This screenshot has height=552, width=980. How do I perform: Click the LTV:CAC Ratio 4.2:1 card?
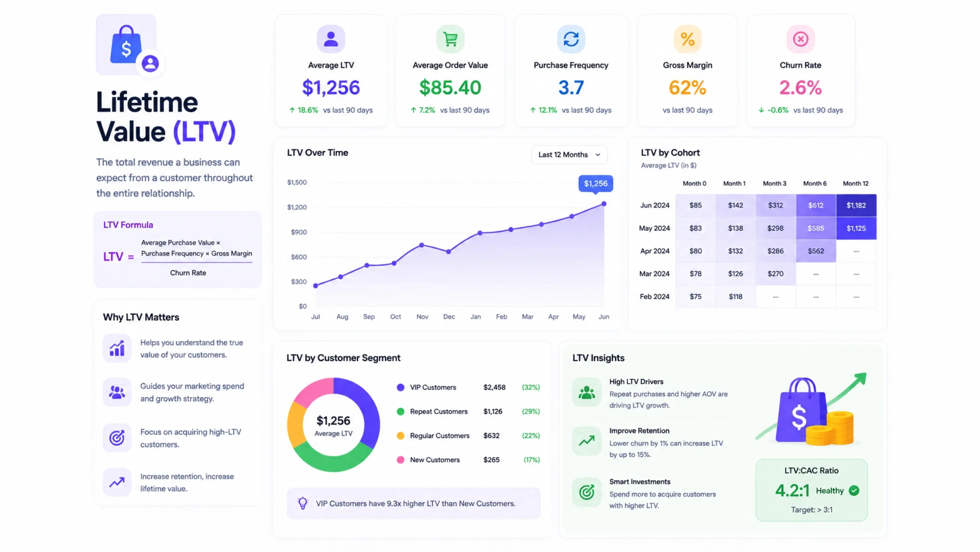coord(812,490)
